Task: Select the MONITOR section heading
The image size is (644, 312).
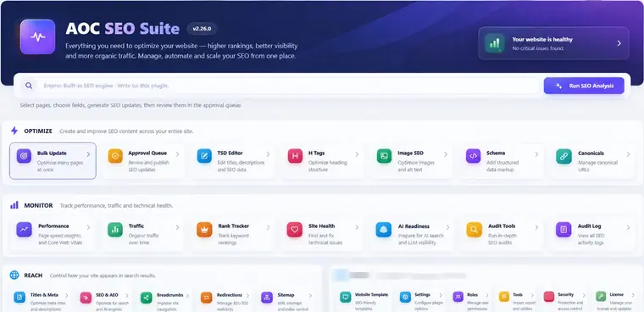Action: click(39, 205)
